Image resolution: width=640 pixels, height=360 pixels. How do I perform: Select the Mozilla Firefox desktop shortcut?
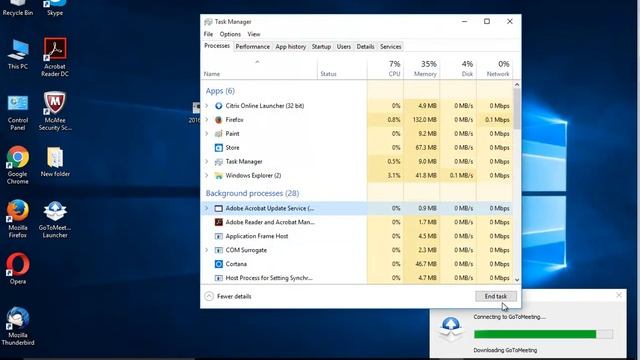(18, 218)
